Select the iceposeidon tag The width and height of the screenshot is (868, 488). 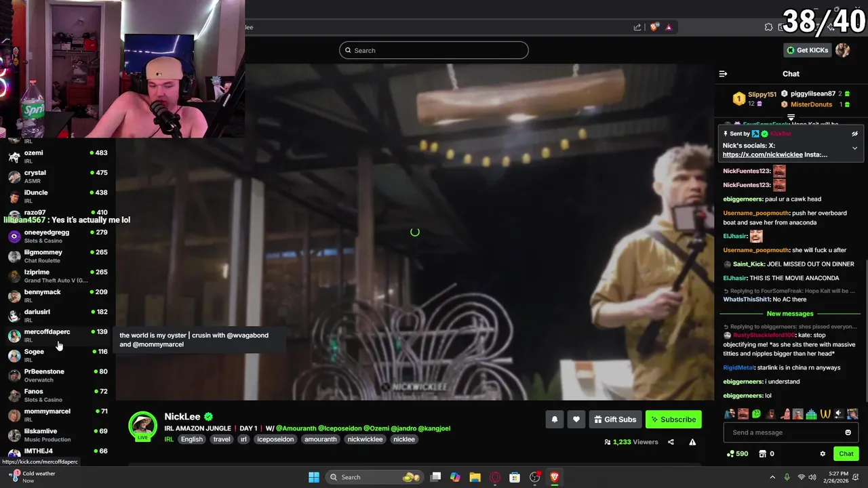275,439
